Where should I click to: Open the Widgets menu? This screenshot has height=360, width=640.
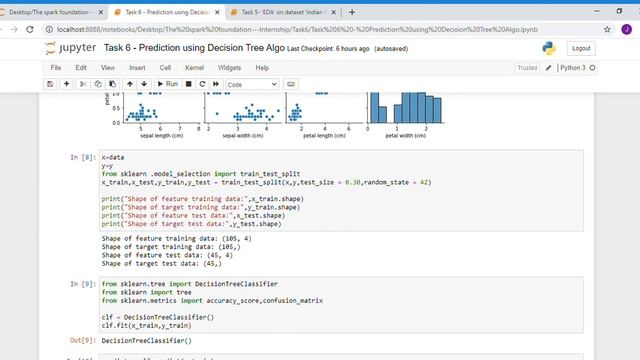(229, 68)
